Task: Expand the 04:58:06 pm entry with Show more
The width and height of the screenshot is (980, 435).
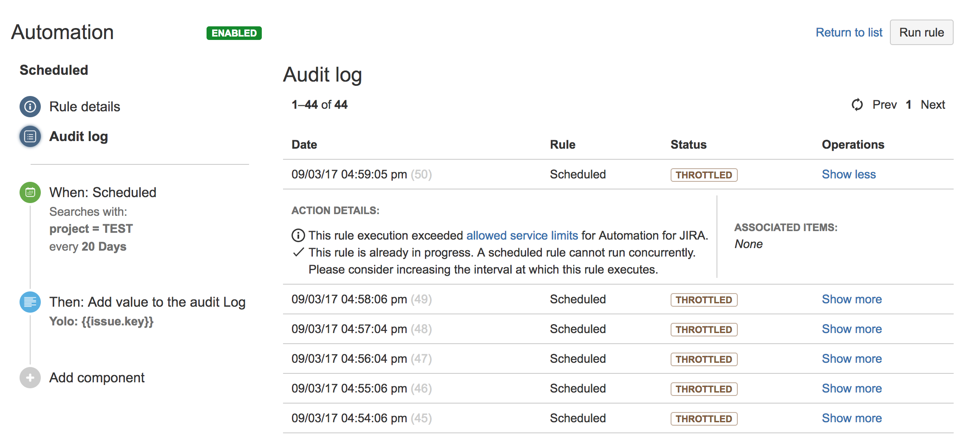Action: pyautogui.click(x=851, y=299)
